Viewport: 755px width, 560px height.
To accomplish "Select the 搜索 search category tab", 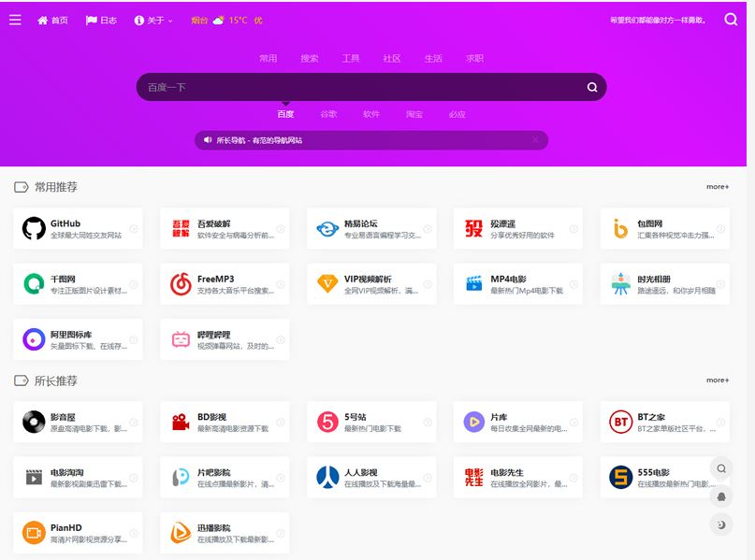I will point(309,58).
